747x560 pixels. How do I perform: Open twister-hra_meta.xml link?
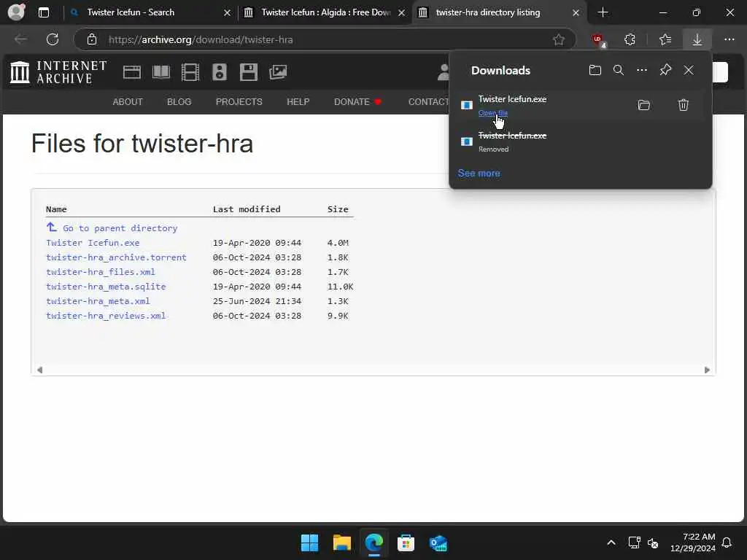[98, 301]
